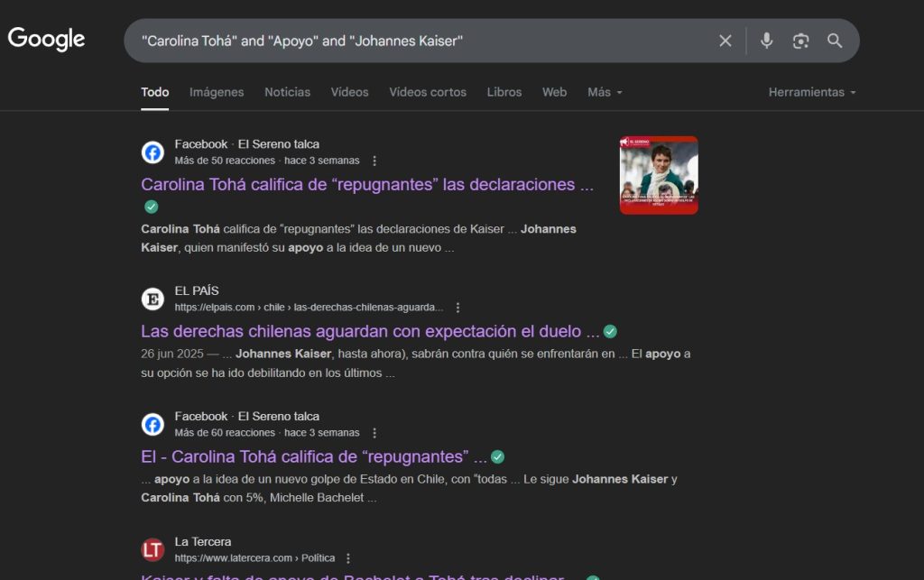Click the magnifying glass search button

pyautogui.click(x=835, y=41)
